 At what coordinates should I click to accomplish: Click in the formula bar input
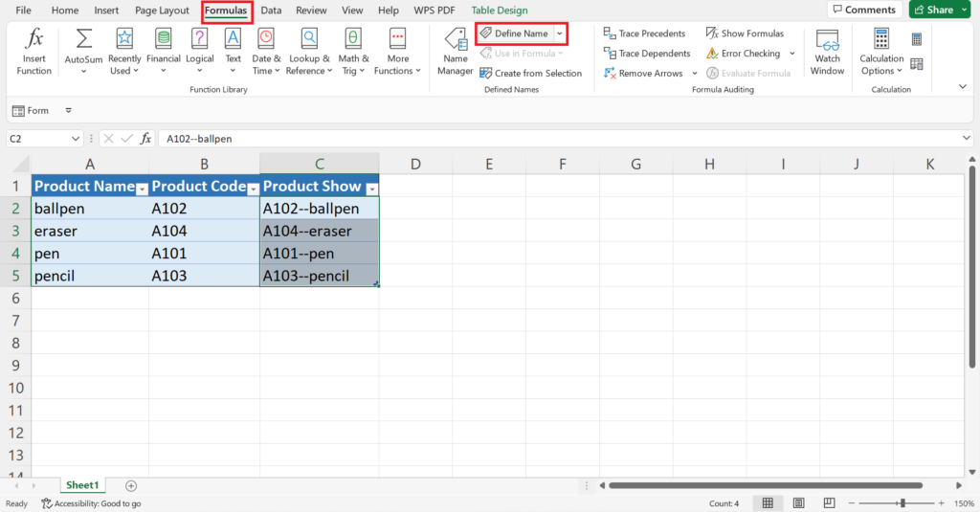tap(559, 138)
